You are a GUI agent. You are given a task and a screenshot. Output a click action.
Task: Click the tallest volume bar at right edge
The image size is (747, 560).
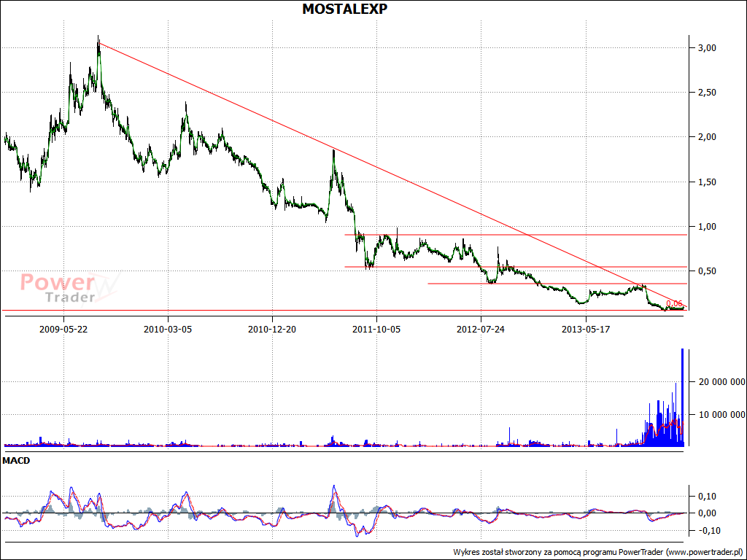pos(682,397)
